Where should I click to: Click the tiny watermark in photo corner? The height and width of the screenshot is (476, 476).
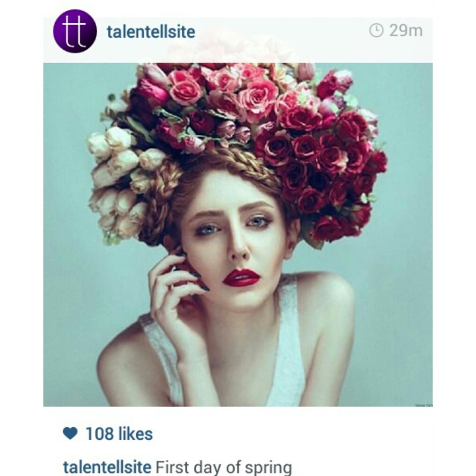point(424,405)
